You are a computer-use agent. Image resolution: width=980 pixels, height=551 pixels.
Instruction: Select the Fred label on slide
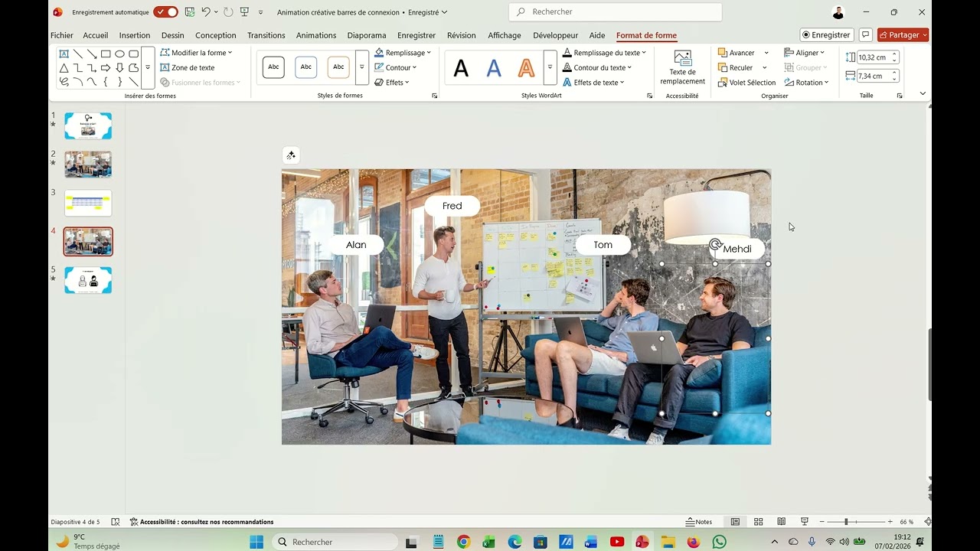[452, 206]
